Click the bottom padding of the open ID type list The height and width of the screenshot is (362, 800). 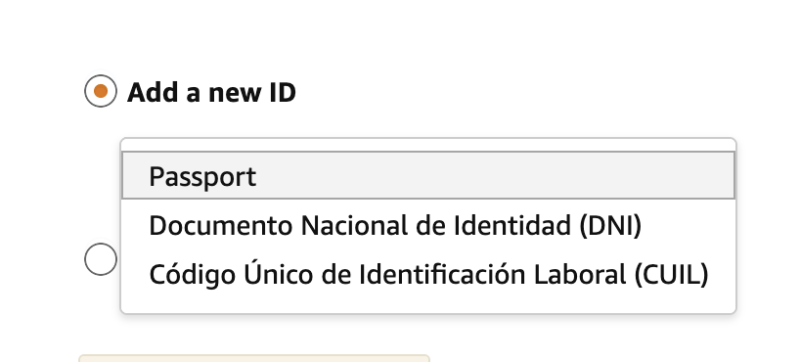click(x=428, y=305)
